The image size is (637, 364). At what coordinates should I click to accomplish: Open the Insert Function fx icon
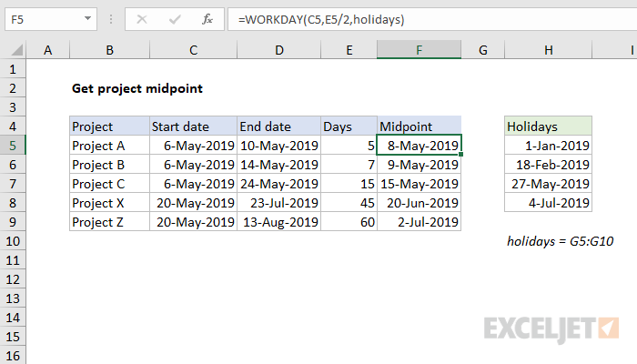coord(207,19)
